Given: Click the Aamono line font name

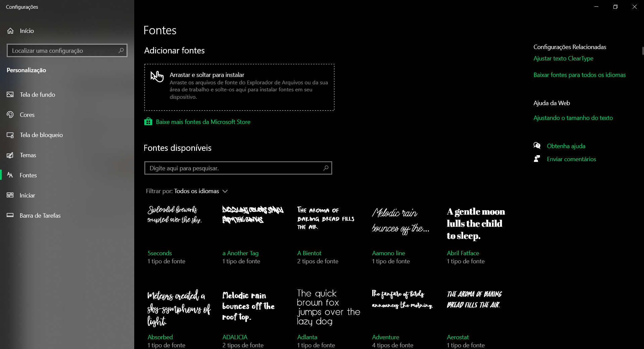Looking at the screenshot, I should [389, 253].
